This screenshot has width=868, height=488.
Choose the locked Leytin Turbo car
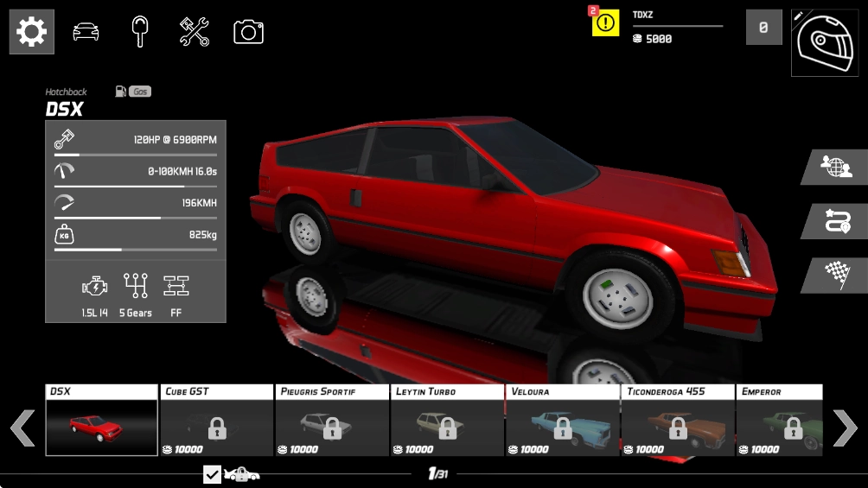[446, 420]
